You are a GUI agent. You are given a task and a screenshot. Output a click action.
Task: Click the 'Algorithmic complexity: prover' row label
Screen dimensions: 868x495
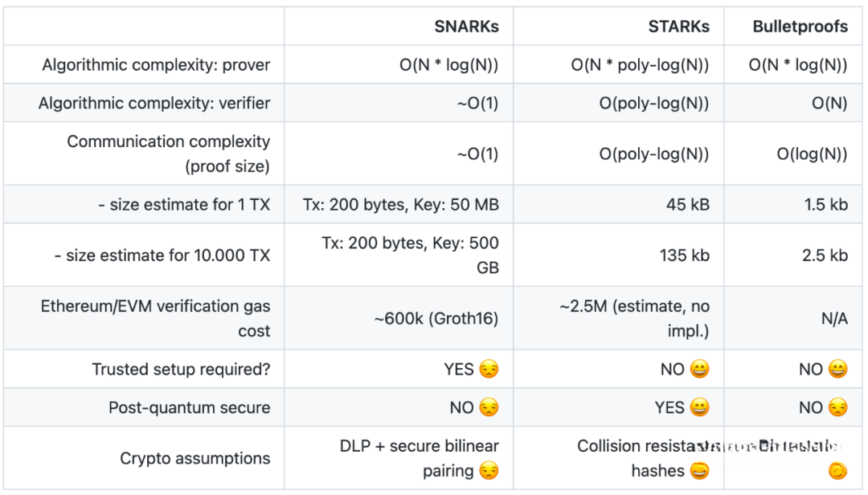point(156,65)
